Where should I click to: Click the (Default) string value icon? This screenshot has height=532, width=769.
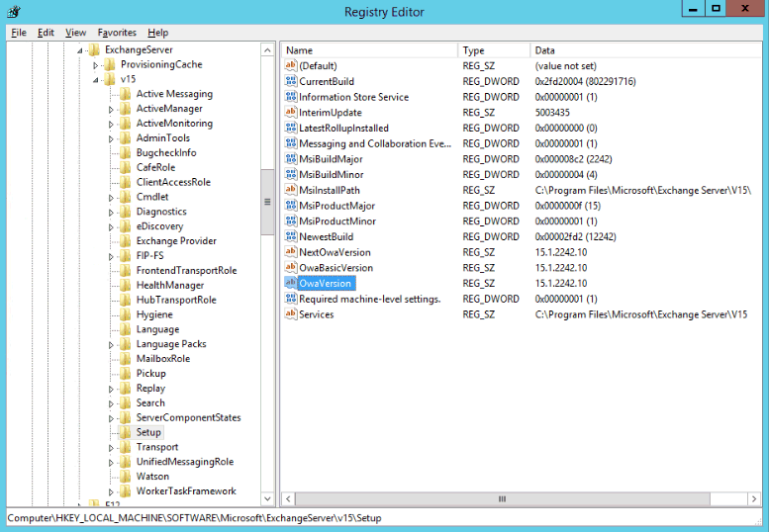pos(291,65)
